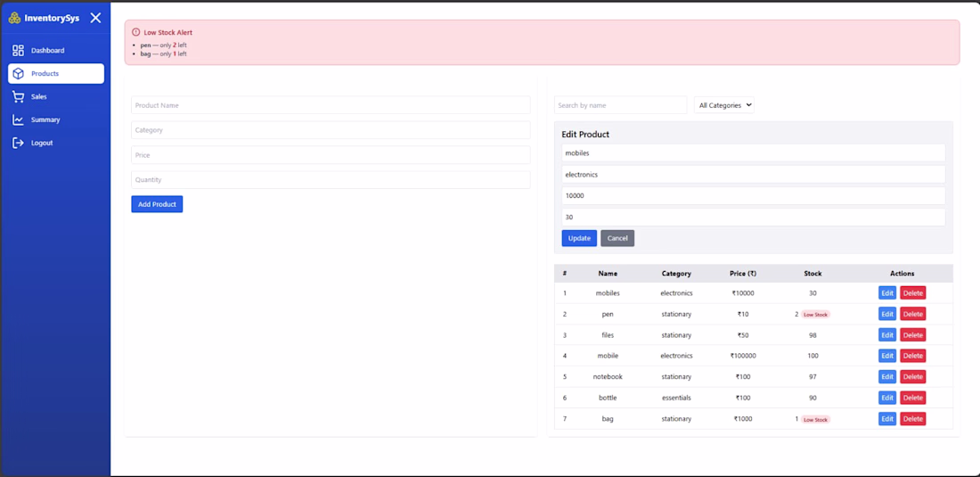
Task: Delete the mobile product priced ₹100000
Action: click(x=912, y=356)
